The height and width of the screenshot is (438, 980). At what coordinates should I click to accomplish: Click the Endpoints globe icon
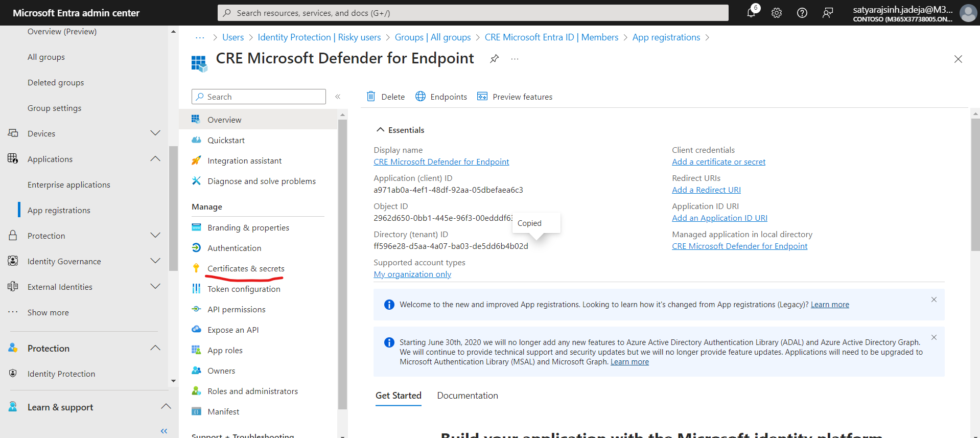click(x=421, y=96)
